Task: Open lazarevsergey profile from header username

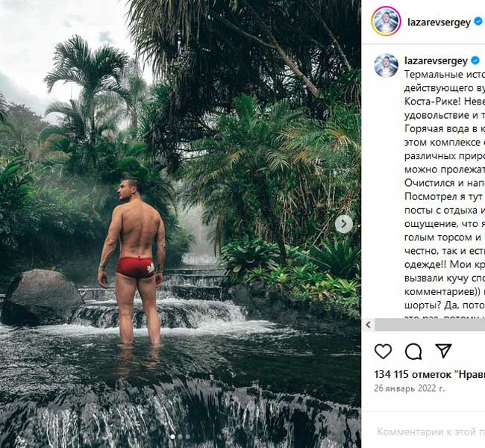Action: tap(439, 22)
